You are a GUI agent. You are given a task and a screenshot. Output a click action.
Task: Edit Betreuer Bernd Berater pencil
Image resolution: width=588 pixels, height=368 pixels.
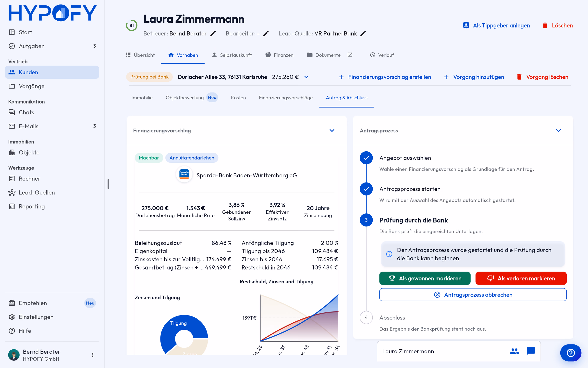pos(213,33)
